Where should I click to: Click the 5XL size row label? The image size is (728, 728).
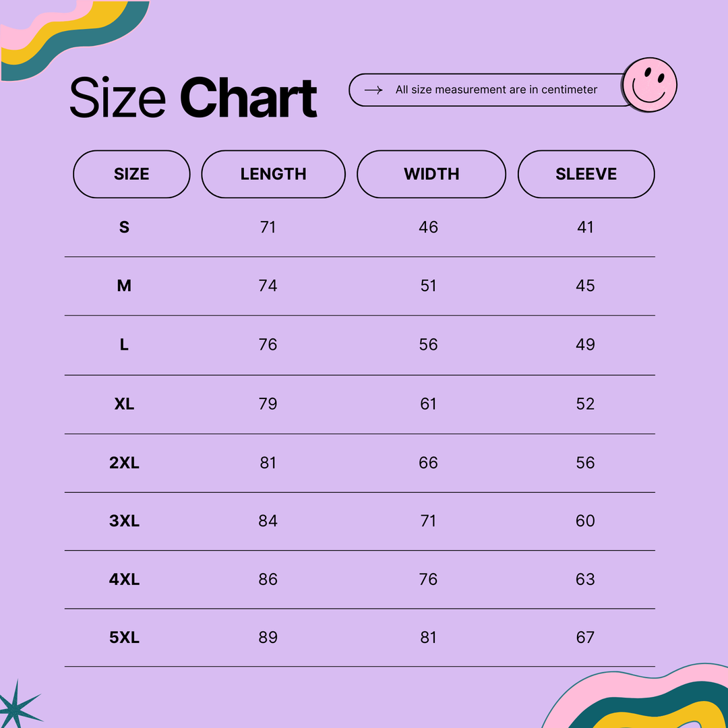pyautogui.click(x=124, y=638)
